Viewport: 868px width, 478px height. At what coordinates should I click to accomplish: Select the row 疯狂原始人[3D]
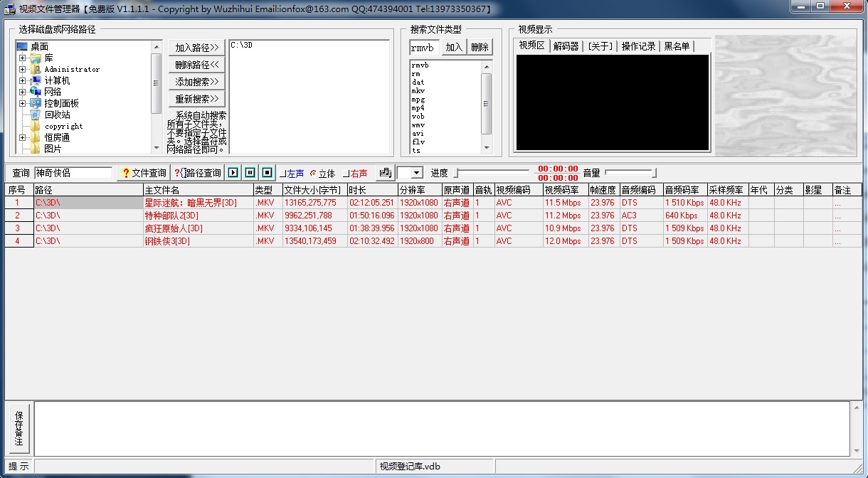(433, 228)
